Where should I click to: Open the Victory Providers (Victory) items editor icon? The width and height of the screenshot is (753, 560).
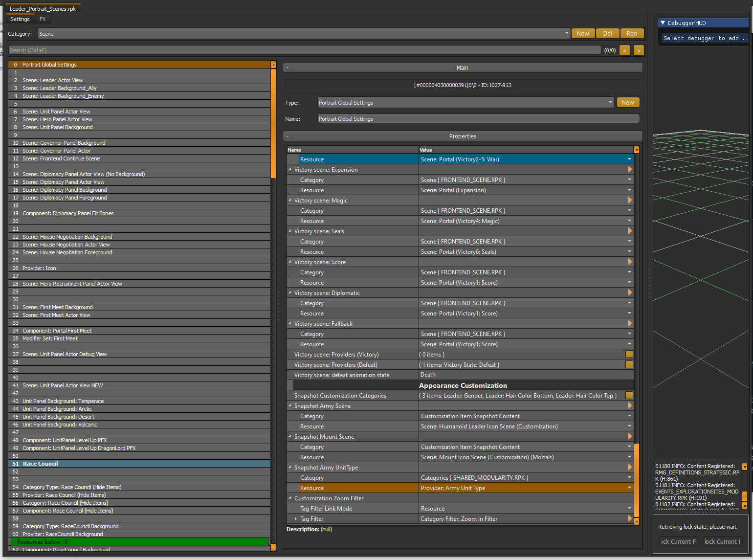click(630, 354)
